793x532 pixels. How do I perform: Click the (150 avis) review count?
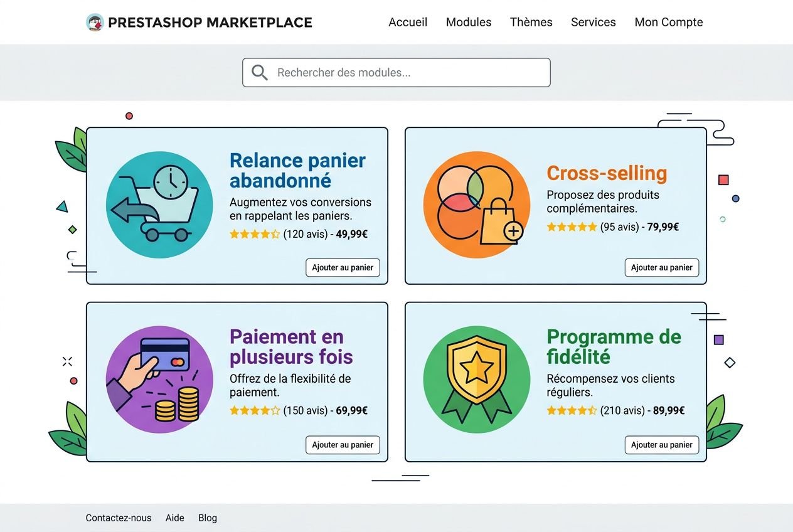point(306,411)
